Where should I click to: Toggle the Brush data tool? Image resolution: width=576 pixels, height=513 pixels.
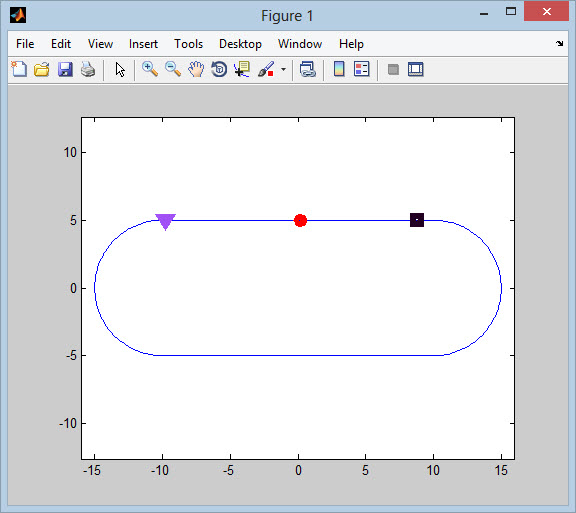pos(266,69)
